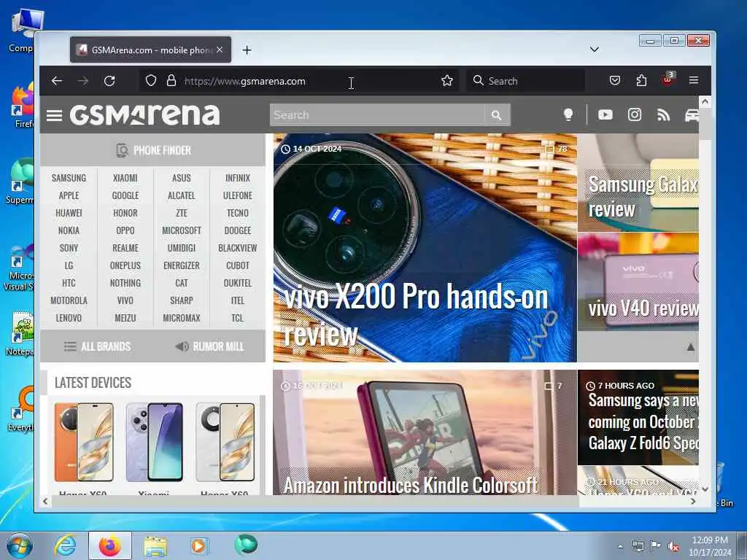Open All Brands list
Image resolution: width=747 pixels, height=560 pixels.
coord(97,346)
